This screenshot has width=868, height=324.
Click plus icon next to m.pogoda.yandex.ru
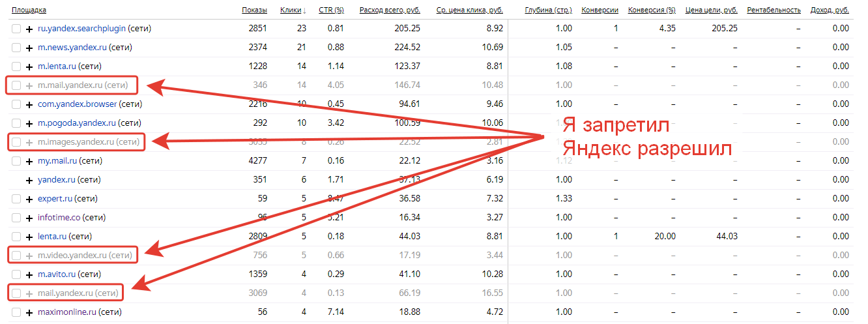(29, 123)
